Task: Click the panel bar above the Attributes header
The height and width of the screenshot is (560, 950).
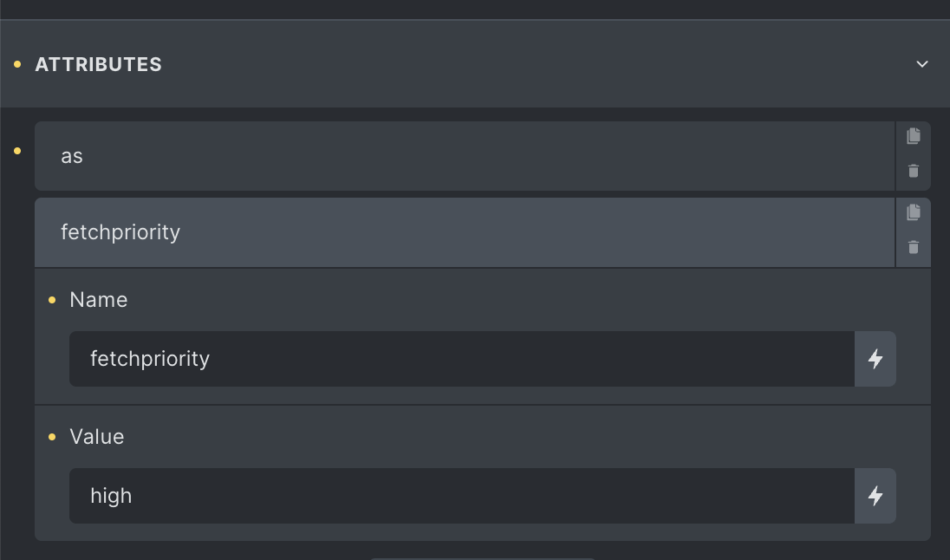Action: click(x=475, y=9)
